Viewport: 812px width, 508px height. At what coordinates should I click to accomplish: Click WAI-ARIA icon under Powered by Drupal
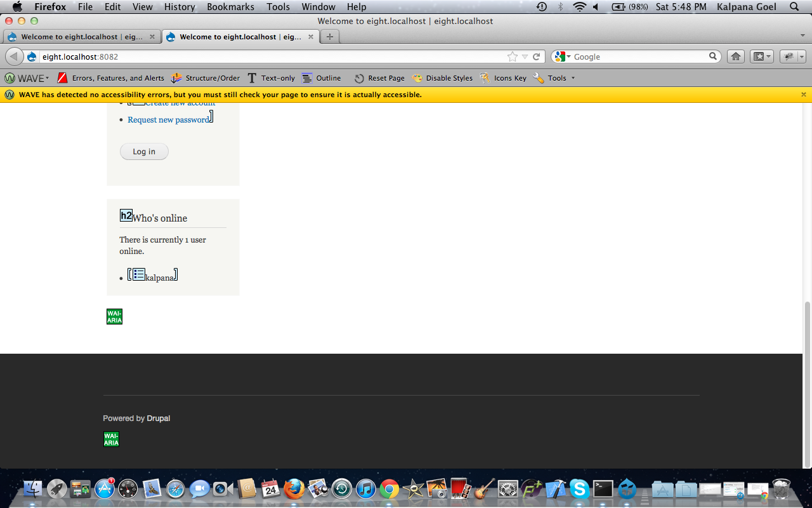[111, 439]
